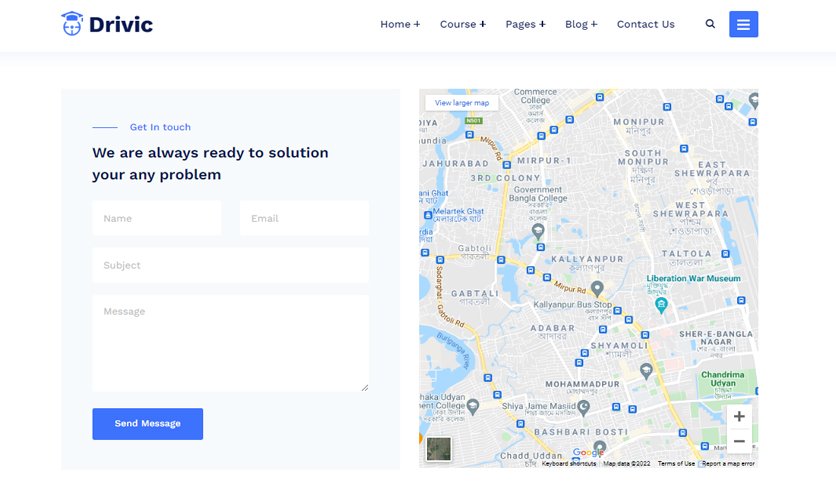This screenshot has height=484, width=836.
Task: Click the Mirpur-1 bus stop icon
Action: pyautogui.click(x=507, y=165)
